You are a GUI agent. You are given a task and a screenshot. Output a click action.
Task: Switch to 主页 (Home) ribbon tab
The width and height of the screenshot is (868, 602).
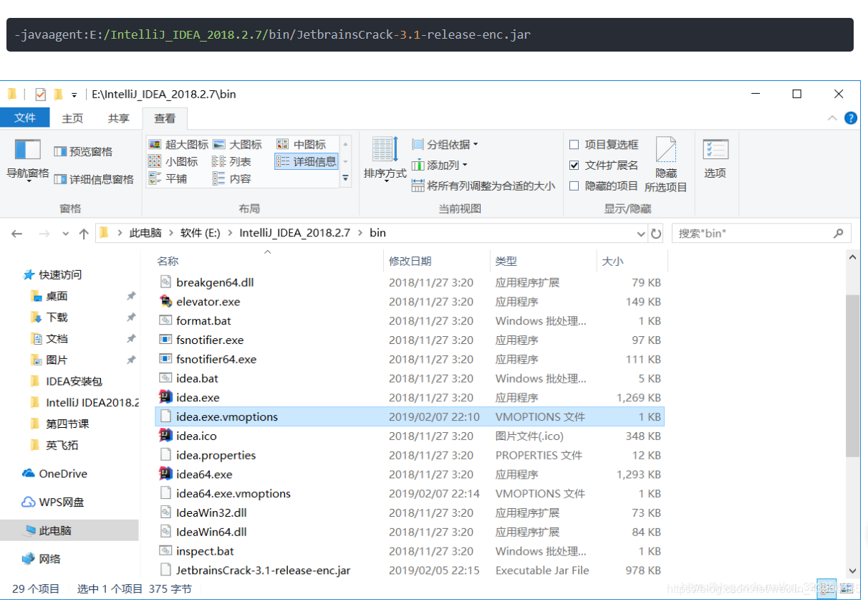coord(72,118)
